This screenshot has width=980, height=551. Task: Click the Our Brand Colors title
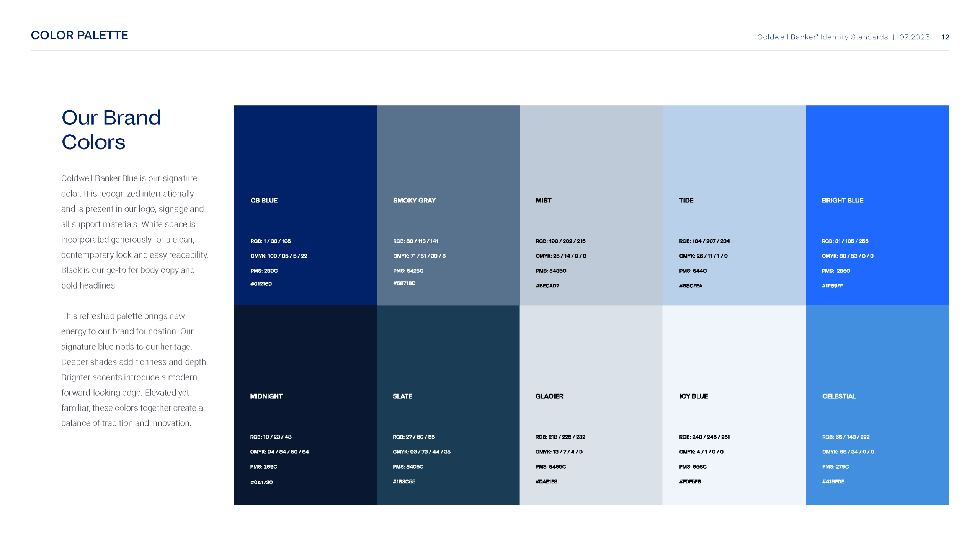tap(111, 129)
